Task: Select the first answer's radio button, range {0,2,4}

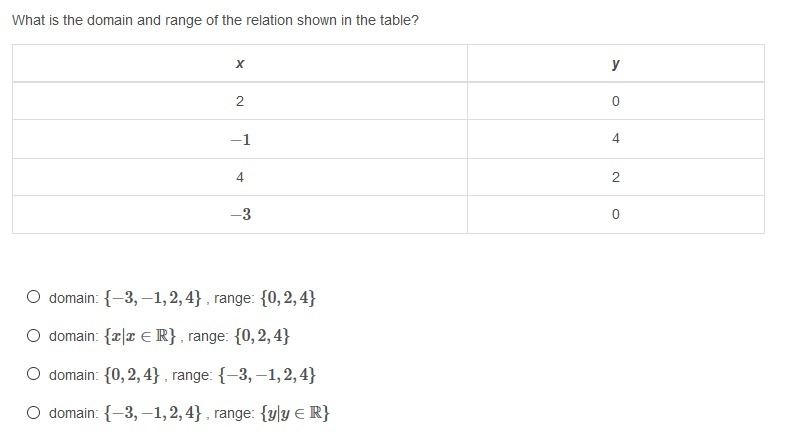Action: point(34,297)
